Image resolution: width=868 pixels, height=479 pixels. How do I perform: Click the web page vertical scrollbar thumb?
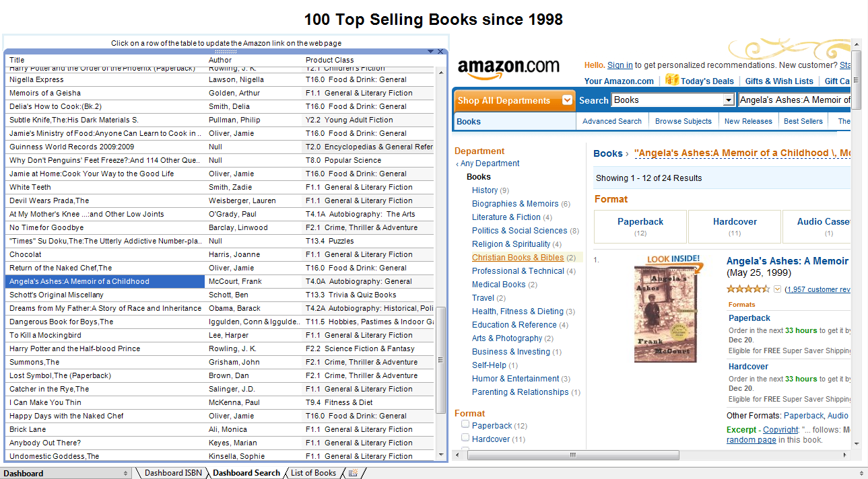[856, 79]
